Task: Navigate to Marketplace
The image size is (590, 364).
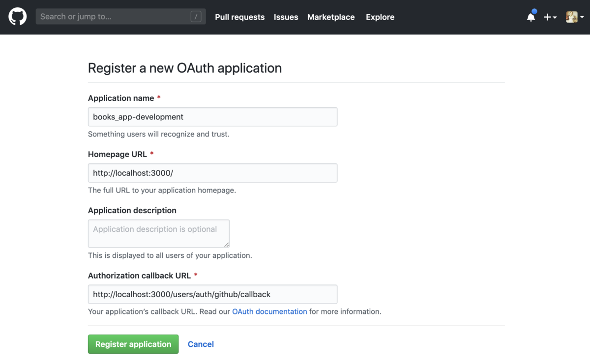Action: [x=331, y=17]
